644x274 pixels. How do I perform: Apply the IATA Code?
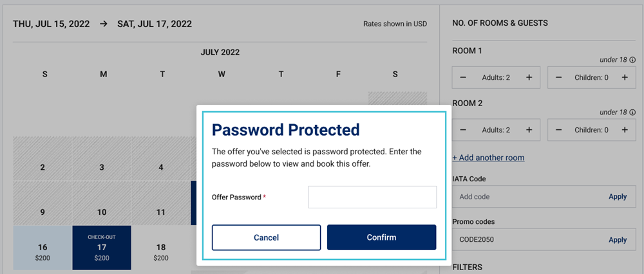coord(618,196)
